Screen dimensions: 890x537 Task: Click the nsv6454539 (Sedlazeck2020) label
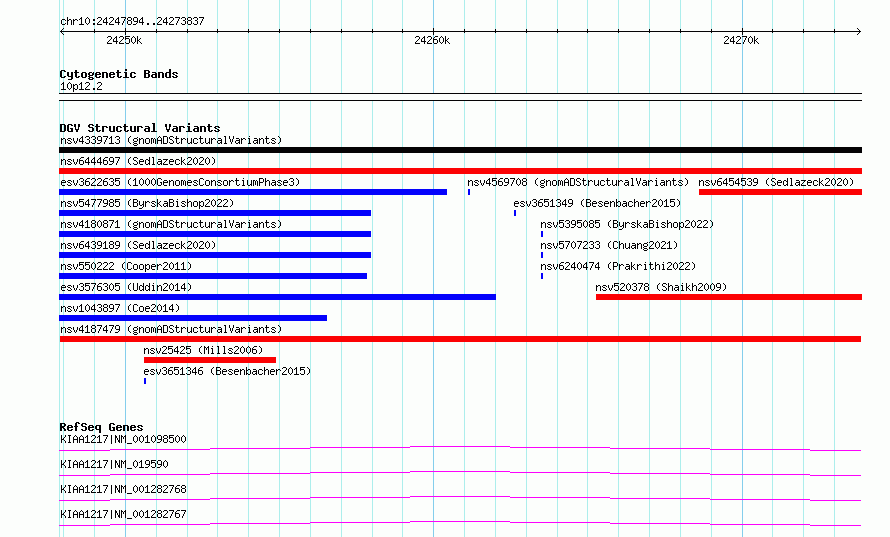pos(776,182)
